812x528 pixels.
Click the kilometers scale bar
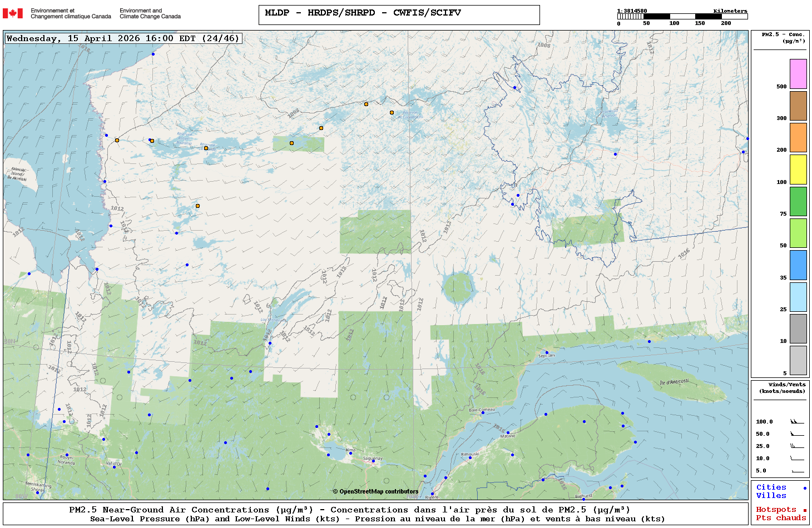click(x=682, y=17)
